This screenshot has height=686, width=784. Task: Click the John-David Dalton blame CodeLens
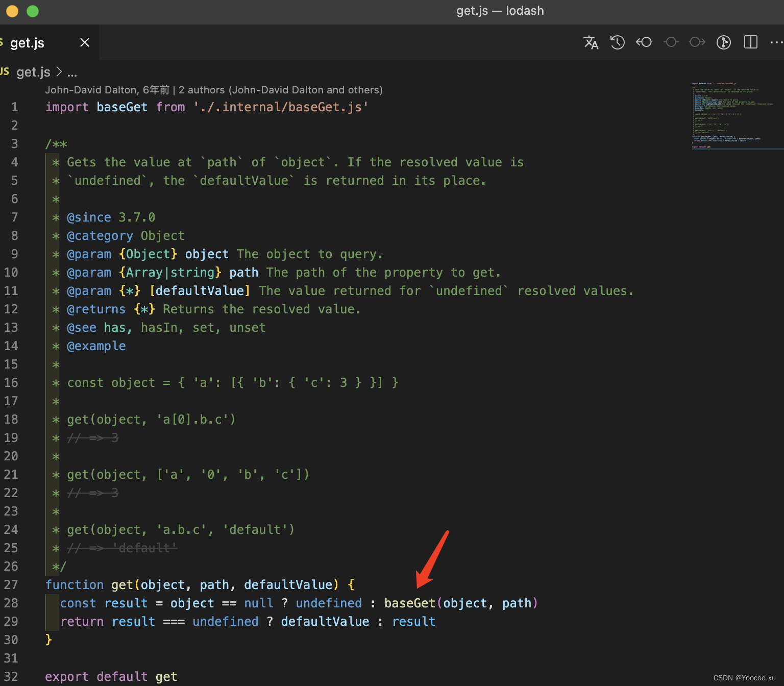coord(107,90)
